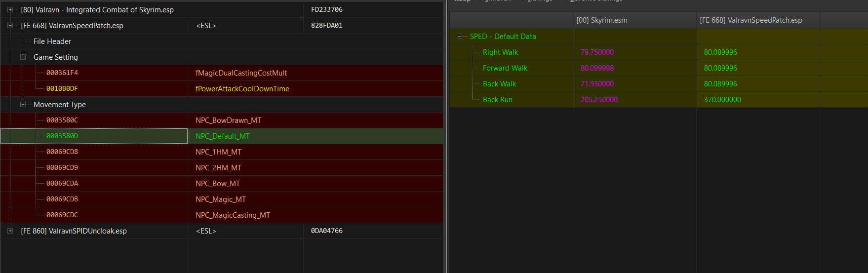
Task: Select the Right Walk field label
Action: coord(500,52)
